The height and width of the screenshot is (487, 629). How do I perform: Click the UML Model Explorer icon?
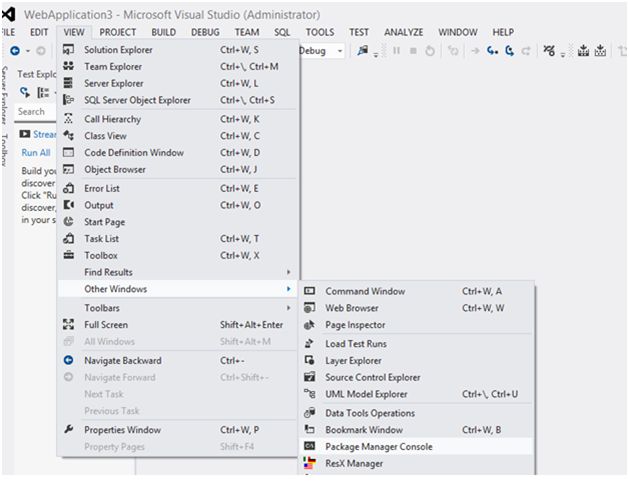point(309,394)
